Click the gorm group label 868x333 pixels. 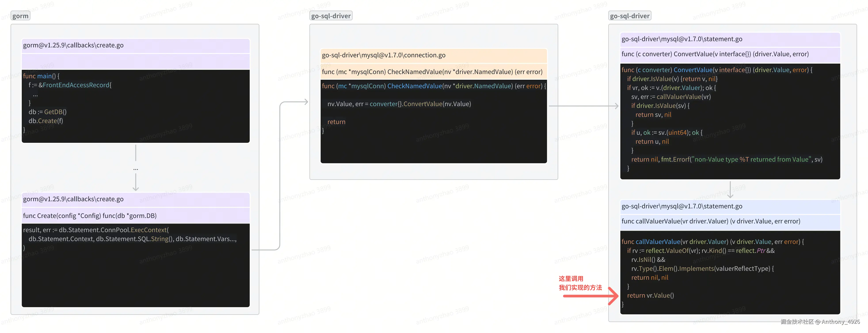[20, 16]
